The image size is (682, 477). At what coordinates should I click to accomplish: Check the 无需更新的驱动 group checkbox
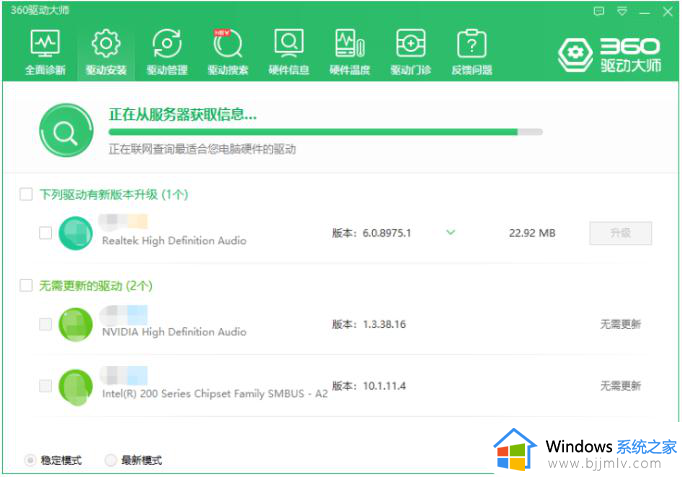26,285
